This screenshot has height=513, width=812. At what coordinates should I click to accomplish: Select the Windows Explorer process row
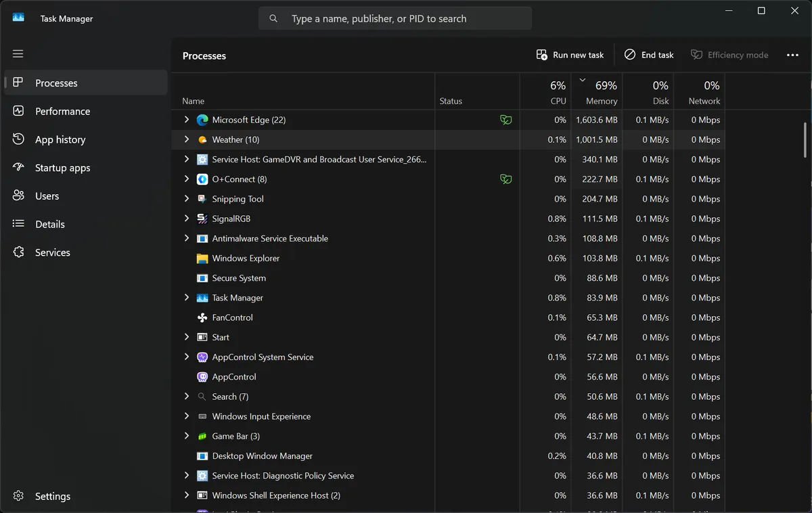coord(448,258)
